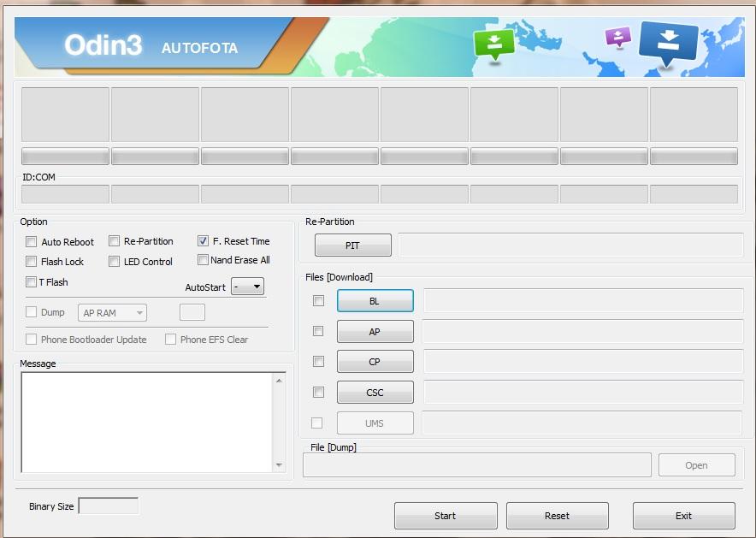
Task: Tick the checkbox next to CP
Action: [x=318, y=362]
